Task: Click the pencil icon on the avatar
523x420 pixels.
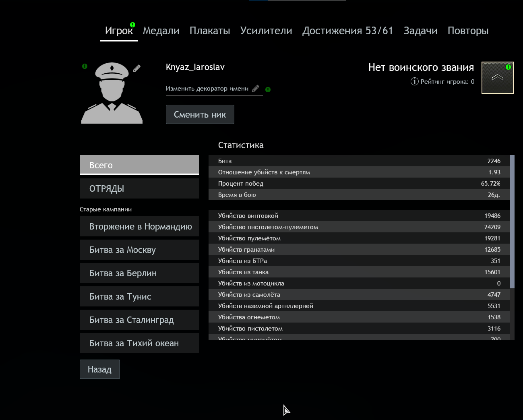Action: point(137,68)
